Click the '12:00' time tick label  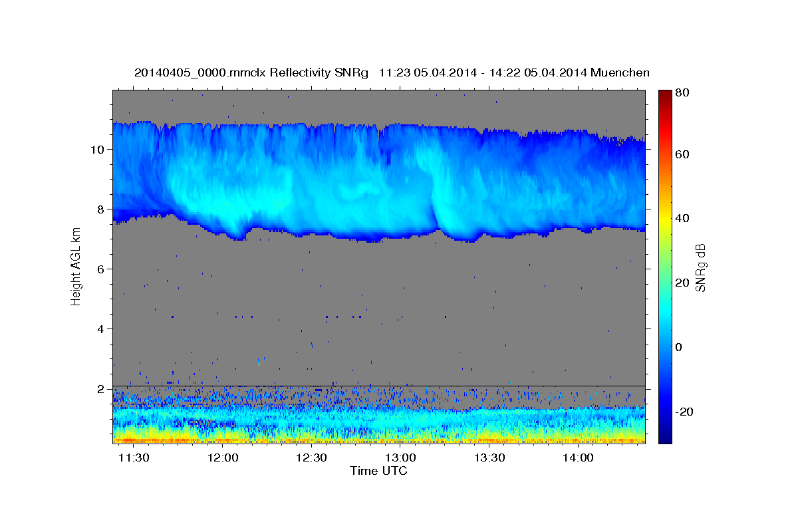(x=223, y=458)
